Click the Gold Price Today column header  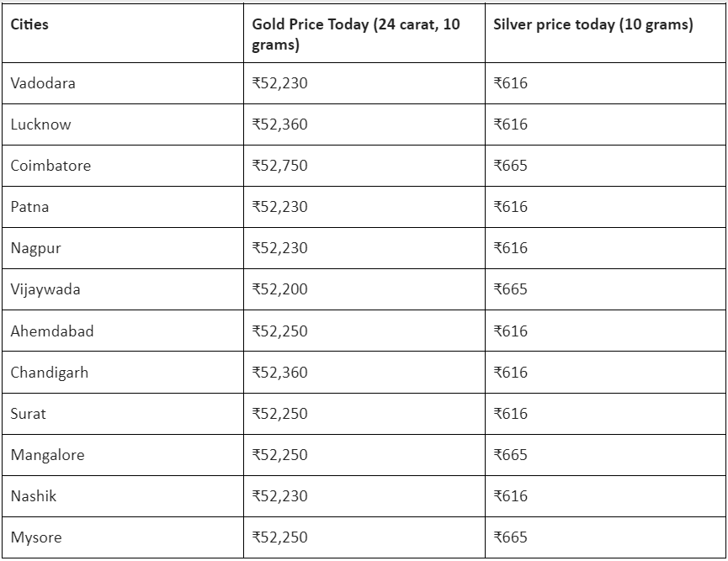click(x=356, y=34)
